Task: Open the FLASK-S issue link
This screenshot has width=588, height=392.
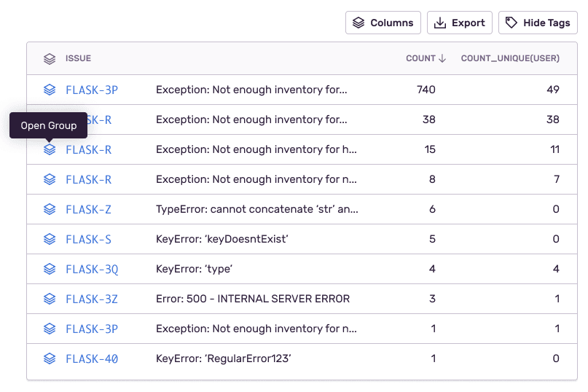Action: (88, 239)
